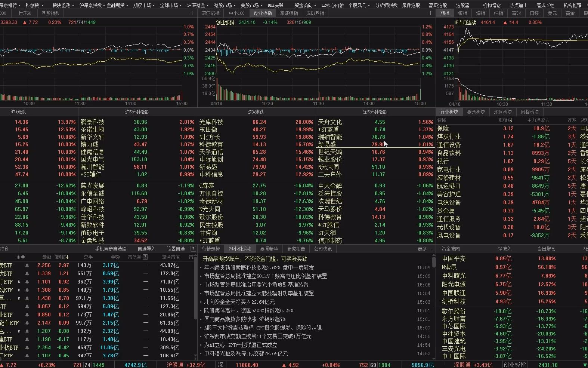Click bell alert icon for 业板ETF row

27,347
